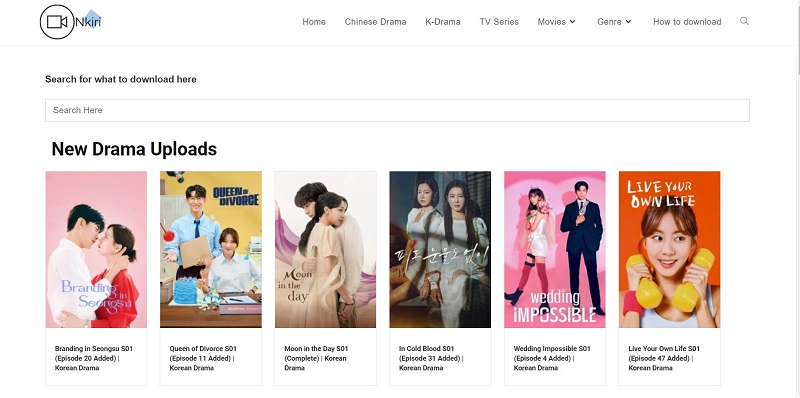
Task: Click Wedding Impossible S01 title link
Action: [552, 358]
